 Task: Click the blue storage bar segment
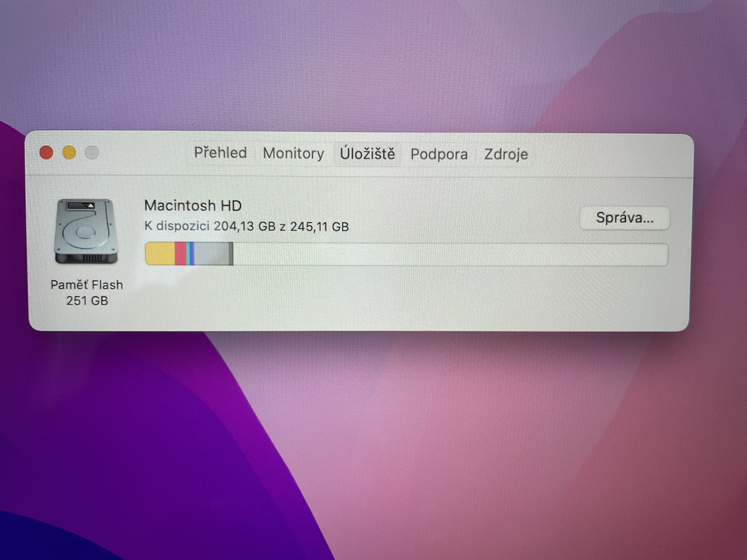(192, 254)
